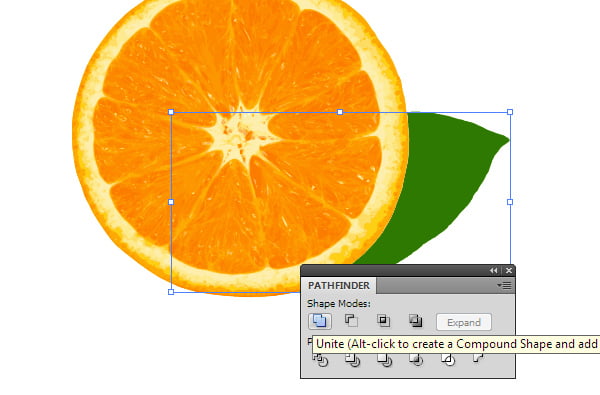The width and height of the screenshot is (600, 395).
Task: Open the Pathfinder panel options menu
Action: pyautogui.click(x=504, y=286)
